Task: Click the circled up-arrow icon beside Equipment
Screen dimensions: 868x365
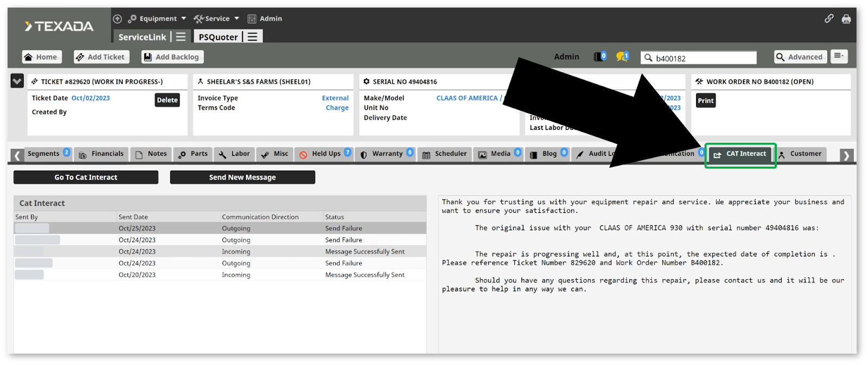Action: (117, 18)
